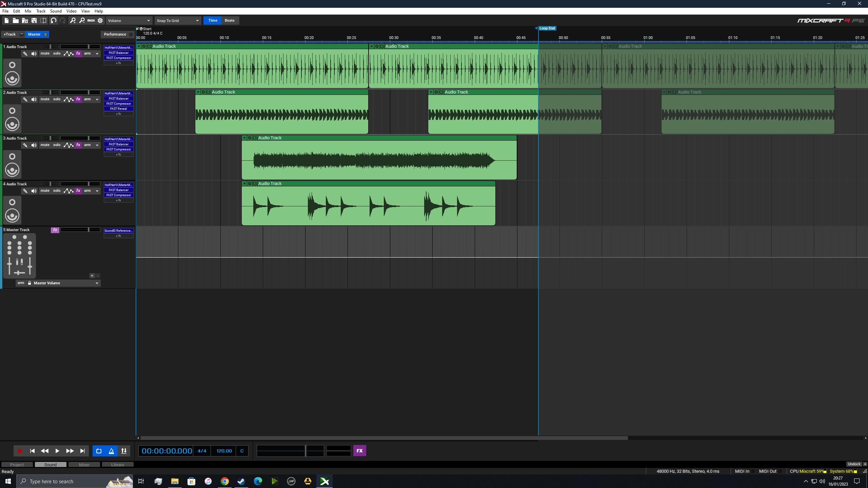
Task: Rewind to the start of the project
Action: click(32, 451)
